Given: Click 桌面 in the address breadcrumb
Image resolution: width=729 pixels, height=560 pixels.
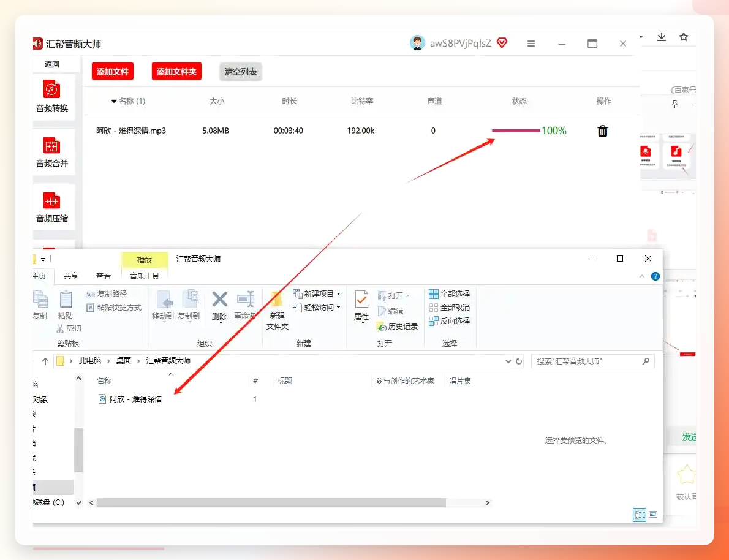Looking at the screenshot, I should 124,361.
